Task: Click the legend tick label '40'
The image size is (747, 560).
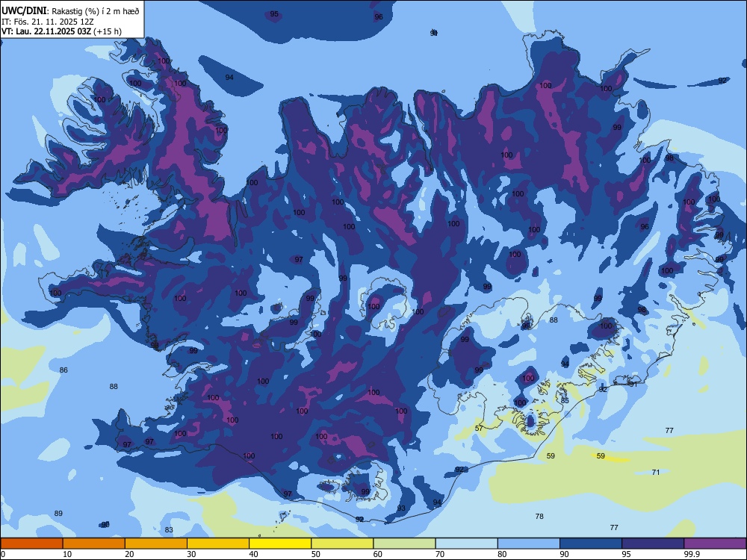Action: click(x=253, y=554)
